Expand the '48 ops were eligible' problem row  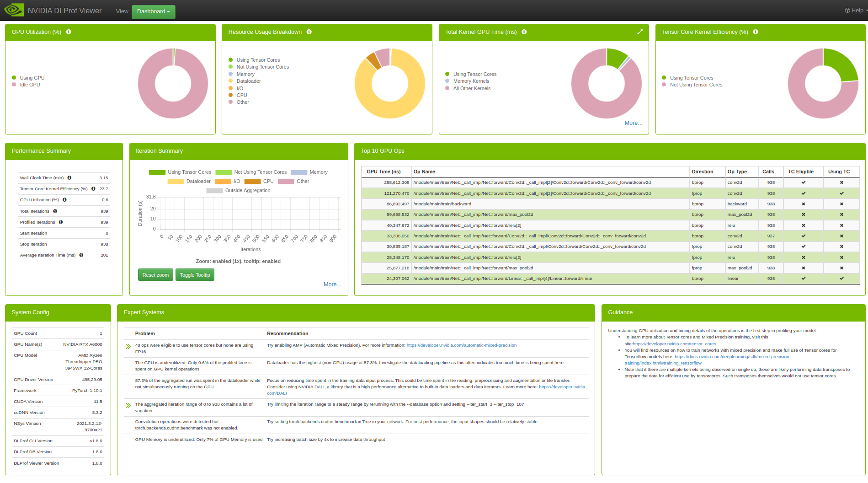[128, 346]
